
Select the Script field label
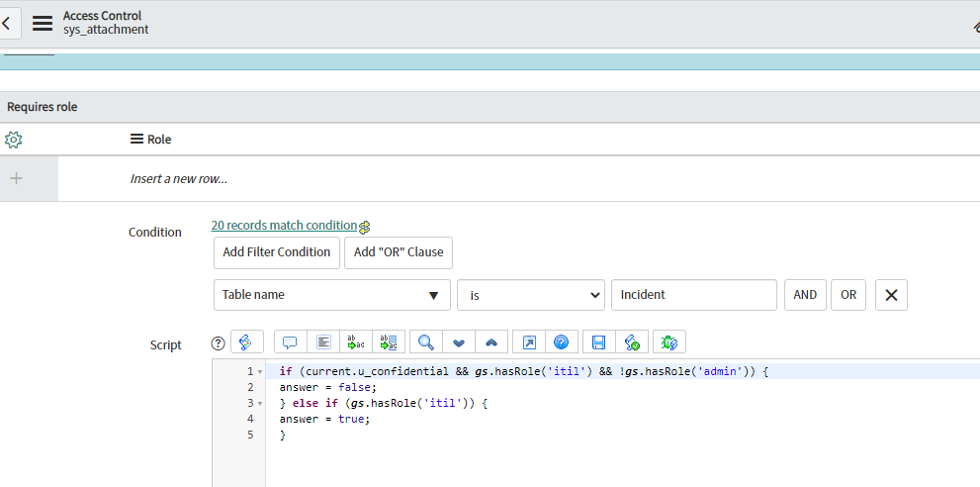(165, 344)
